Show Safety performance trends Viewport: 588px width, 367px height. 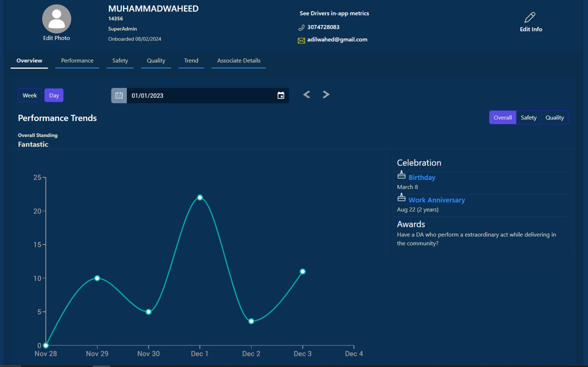(x=528, y=118)
